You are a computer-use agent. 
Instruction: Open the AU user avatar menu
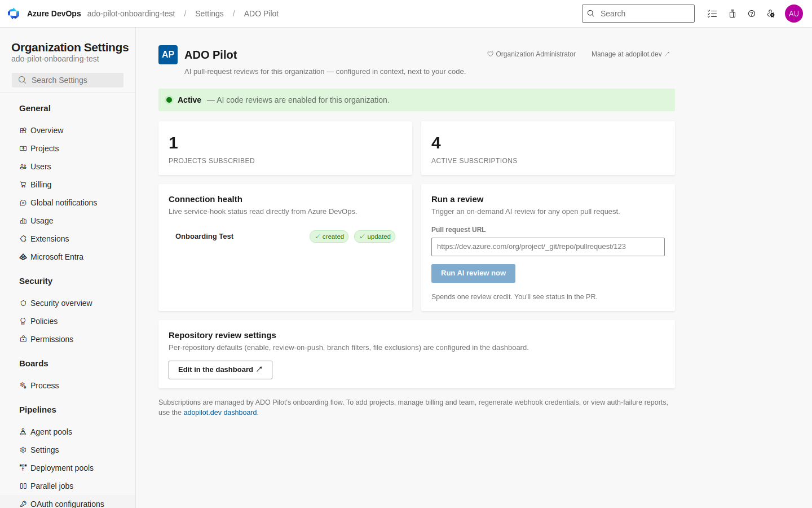[x=794, y=14]
